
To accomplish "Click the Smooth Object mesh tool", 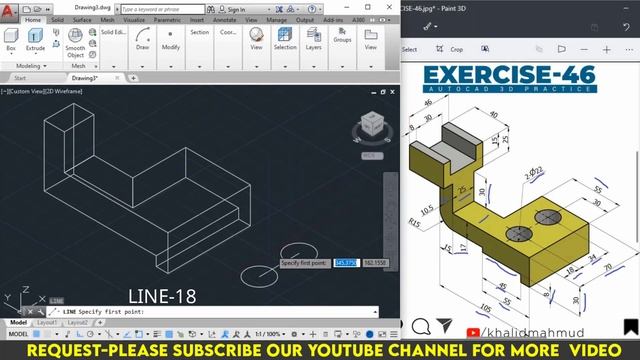I will point(76,43).
